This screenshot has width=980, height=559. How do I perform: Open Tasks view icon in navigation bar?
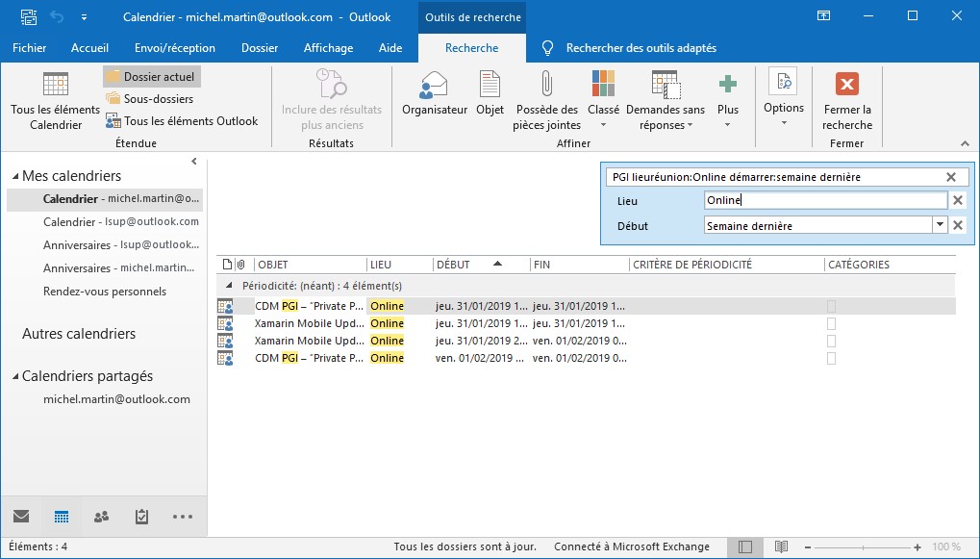(x=141, y=517)
